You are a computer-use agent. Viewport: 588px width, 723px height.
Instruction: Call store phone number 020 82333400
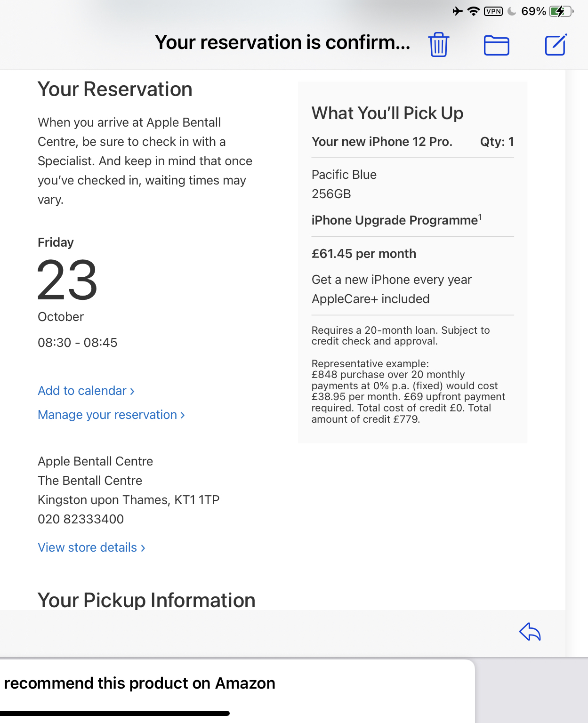click(x=81, y=519)
